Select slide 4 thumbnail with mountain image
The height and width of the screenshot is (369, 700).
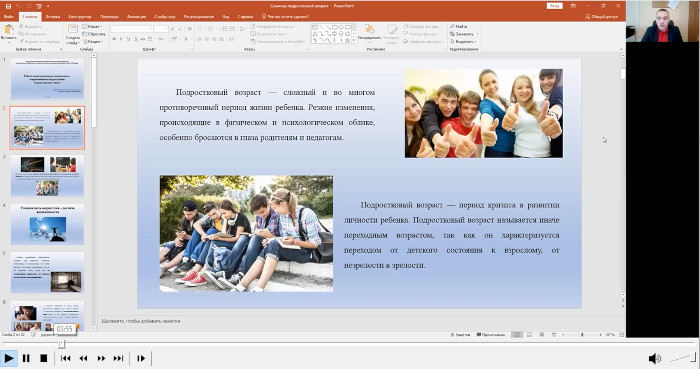[47, 224]
